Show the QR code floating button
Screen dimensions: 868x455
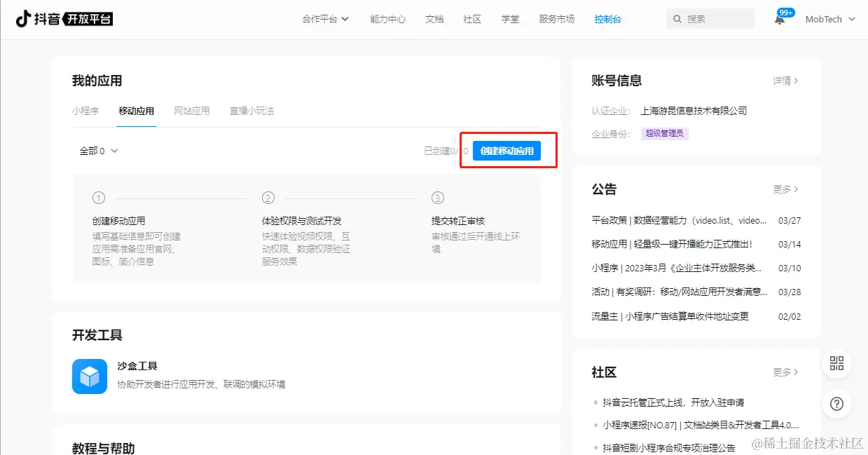(836, 363)
